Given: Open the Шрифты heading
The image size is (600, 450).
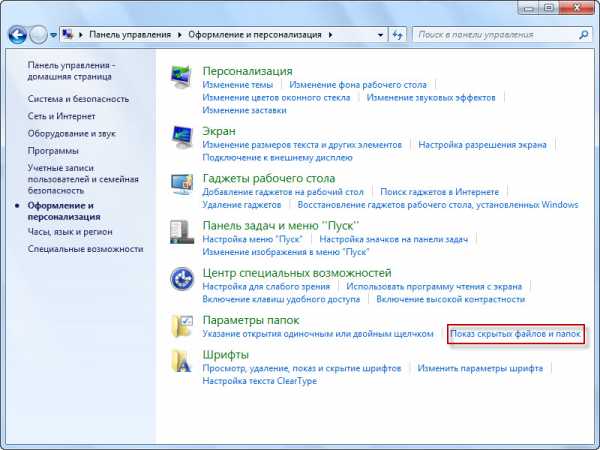Looking at the screenshot, I should tap(226, 355).
